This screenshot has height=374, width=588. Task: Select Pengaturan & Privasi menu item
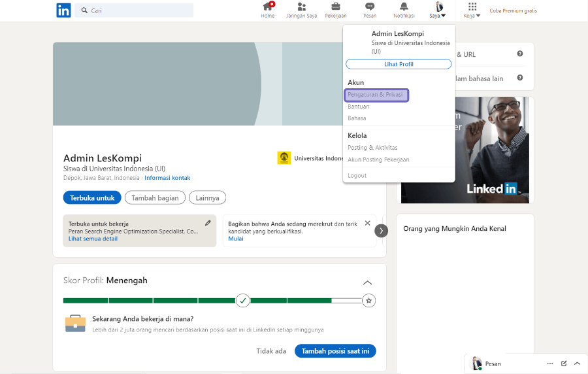pos(375,95)
